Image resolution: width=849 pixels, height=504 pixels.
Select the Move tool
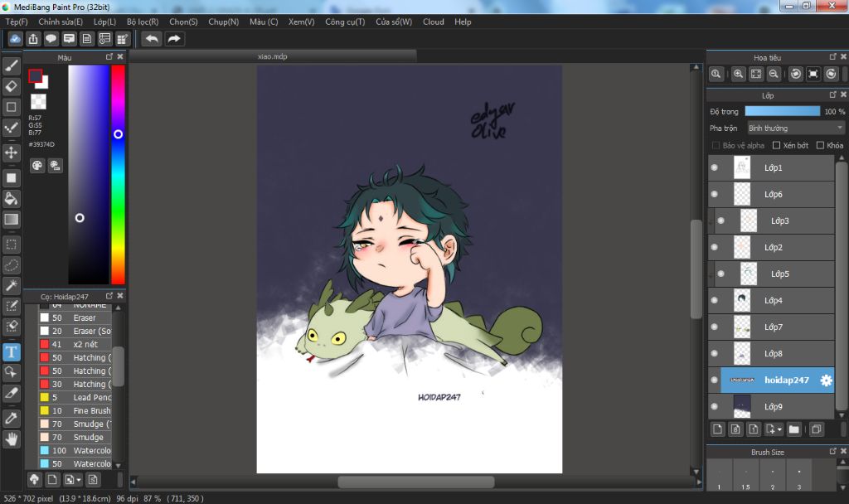tap(12, 153)
